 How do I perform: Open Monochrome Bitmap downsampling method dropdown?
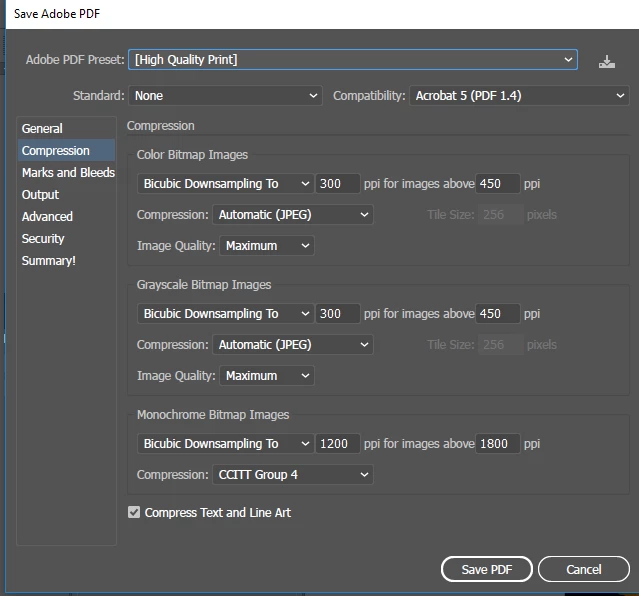(x=225, y=444)
